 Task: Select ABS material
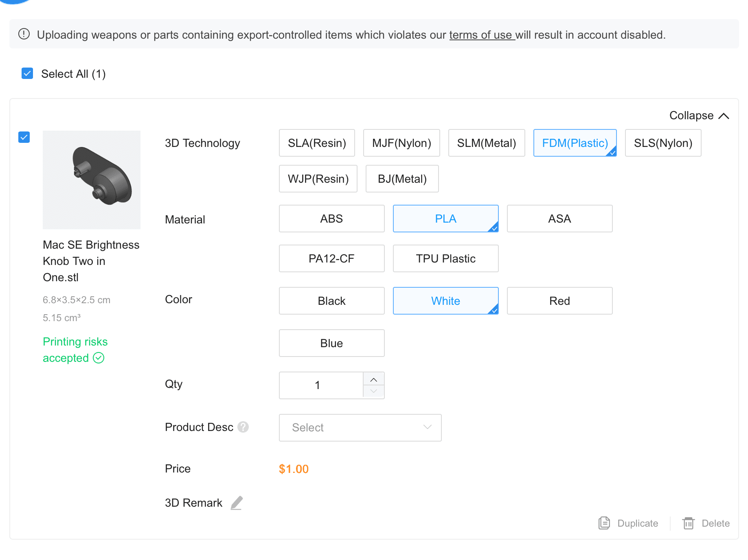[x=331, y=219]
